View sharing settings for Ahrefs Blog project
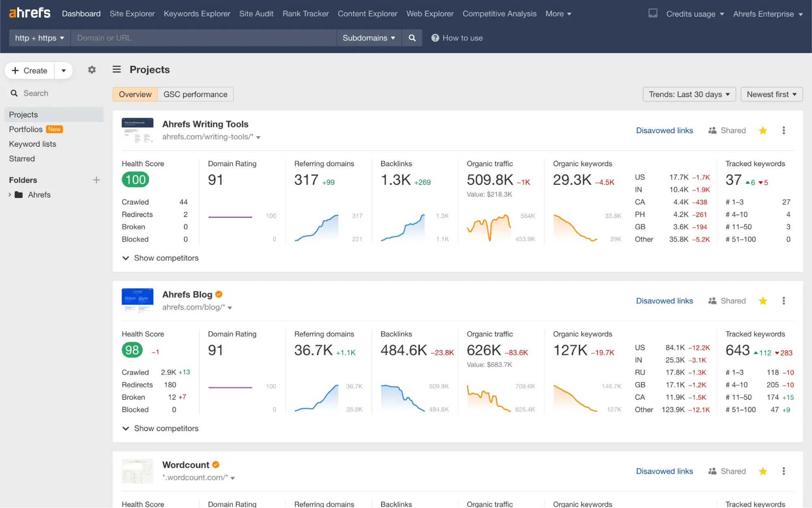The width and height of the screenshot is (812, 508). (x=727, y=301)
